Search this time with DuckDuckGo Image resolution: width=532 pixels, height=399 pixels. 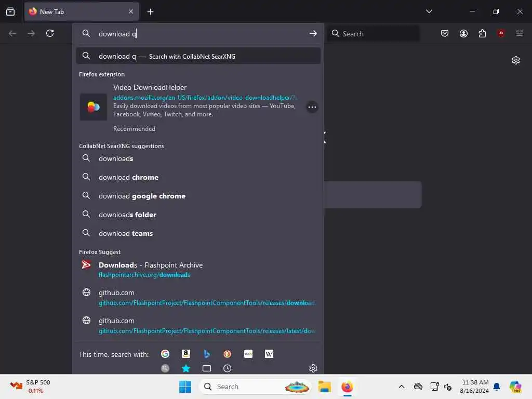coord(228,354)
